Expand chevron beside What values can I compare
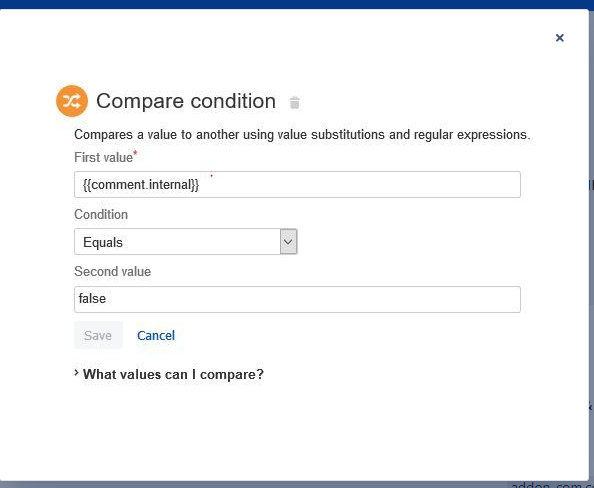The image size is (594, 488). 76,373
